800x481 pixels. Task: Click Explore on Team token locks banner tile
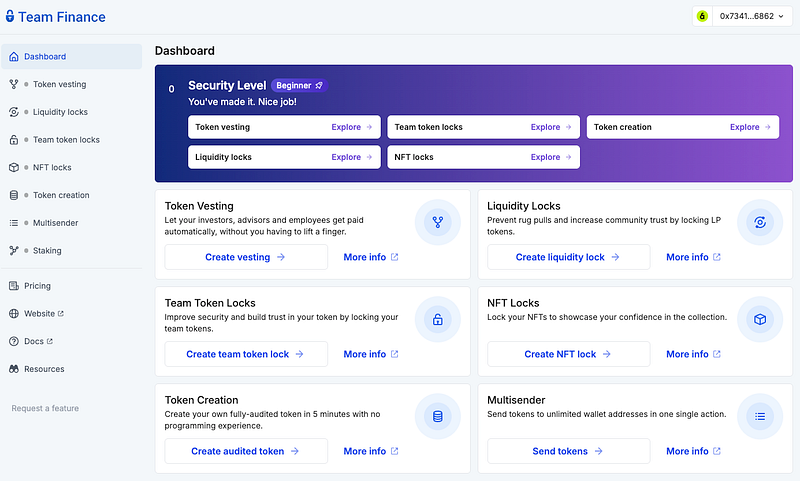(551, 127)
